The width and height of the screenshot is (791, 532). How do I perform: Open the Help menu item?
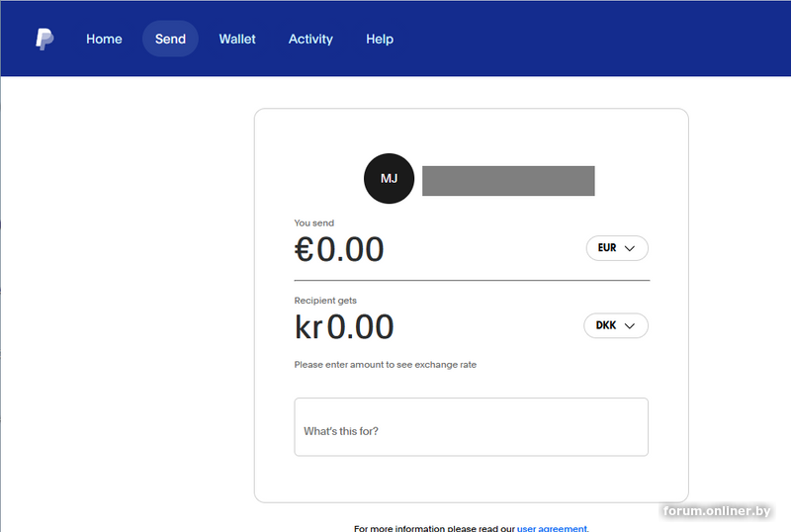coord(380,40)
